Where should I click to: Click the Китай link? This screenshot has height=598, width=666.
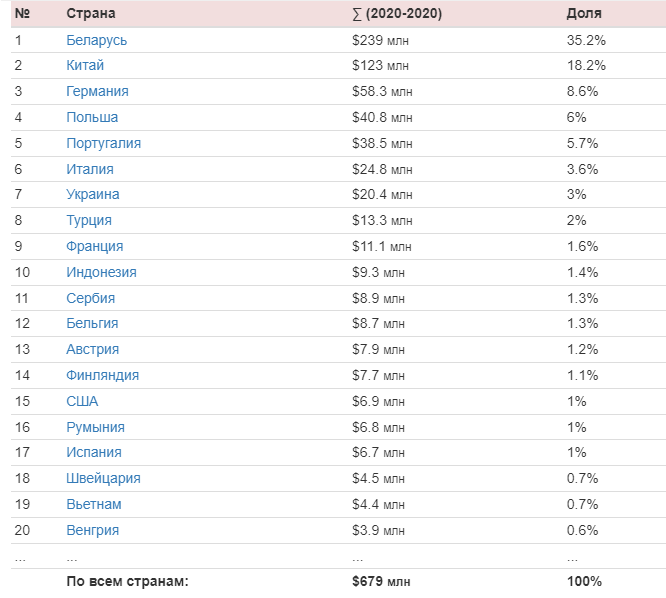click(x=85, y=65)
